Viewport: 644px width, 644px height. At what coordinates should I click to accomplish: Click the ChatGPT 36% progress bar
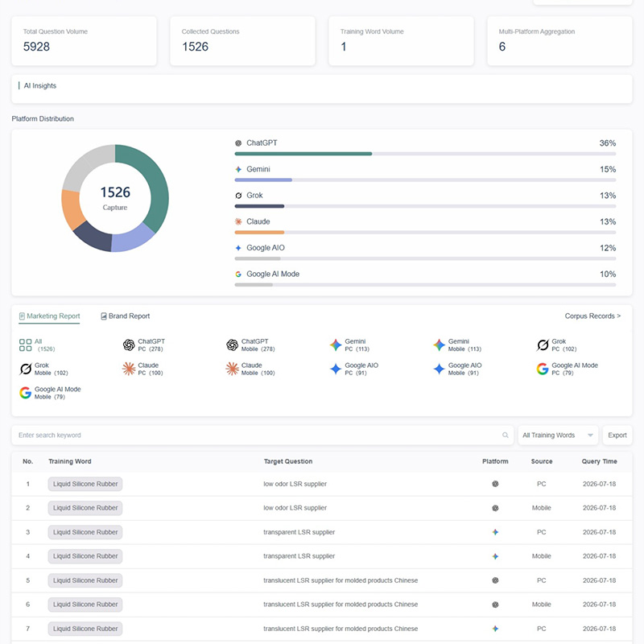click(x=425, y=154)
